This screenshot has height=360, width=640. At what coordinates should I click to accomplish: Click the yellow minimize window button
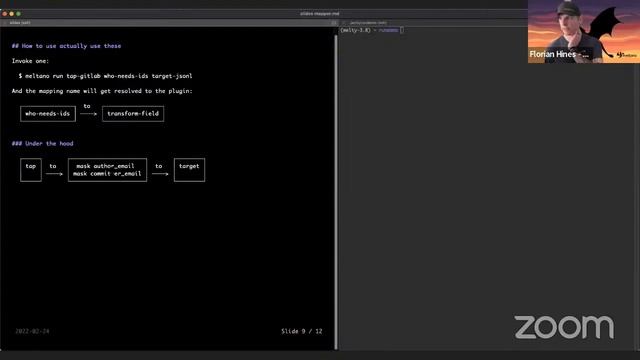click(x=11, y=14)
